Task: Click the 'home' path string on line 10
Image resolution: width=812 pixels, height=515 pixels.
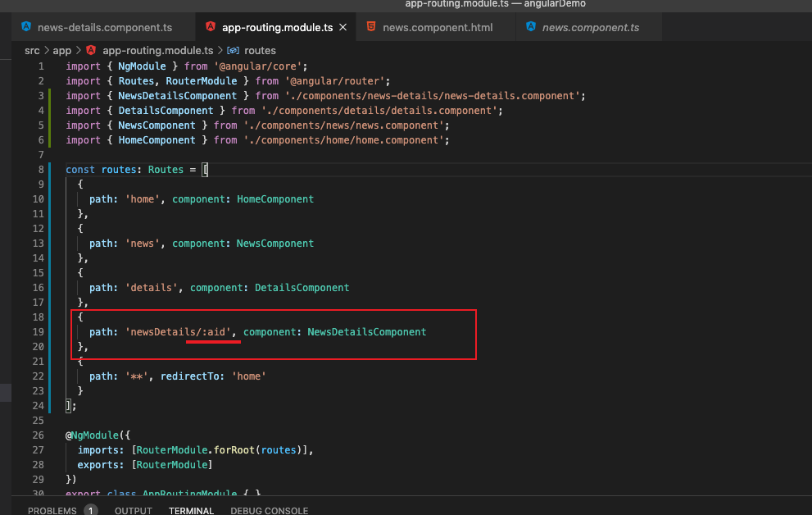Action: tap(143, 199)
